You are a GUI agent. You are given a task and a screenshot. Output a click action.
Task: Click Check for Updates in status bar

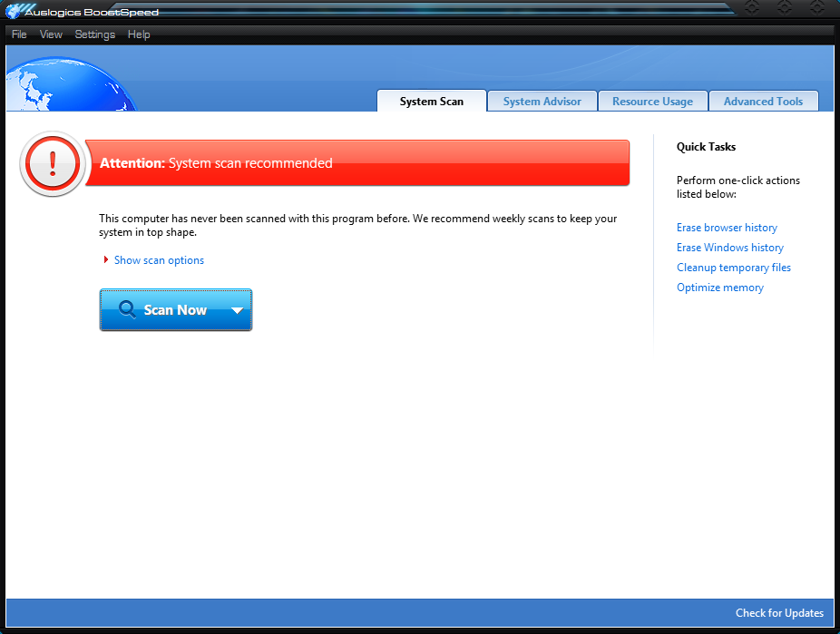(x=779, y=613)
